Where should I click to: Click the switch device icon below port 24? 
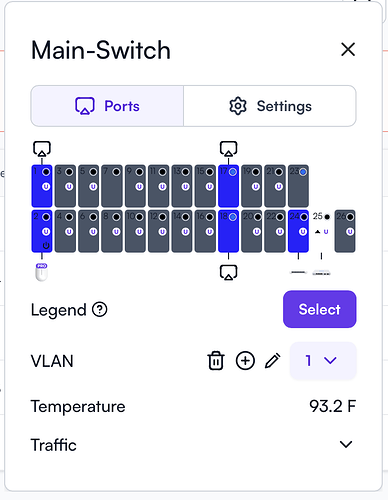(x=298, y=272)
